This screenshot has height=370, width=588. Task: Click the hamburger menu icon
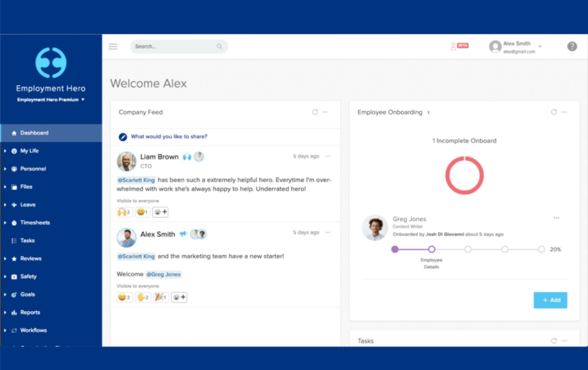(x=113, y=46)
